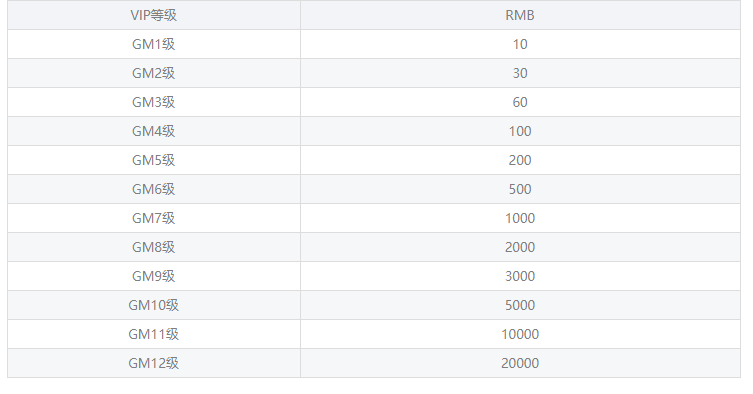Click the 3000 price value
753x394 pixels.
(x=520, y=276)
